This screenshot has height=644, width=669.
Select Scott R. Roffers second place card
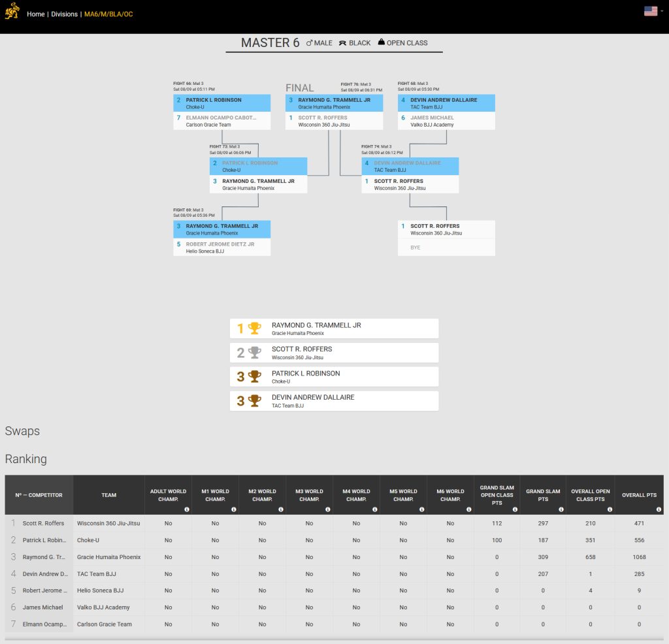(x=334, y=353)
